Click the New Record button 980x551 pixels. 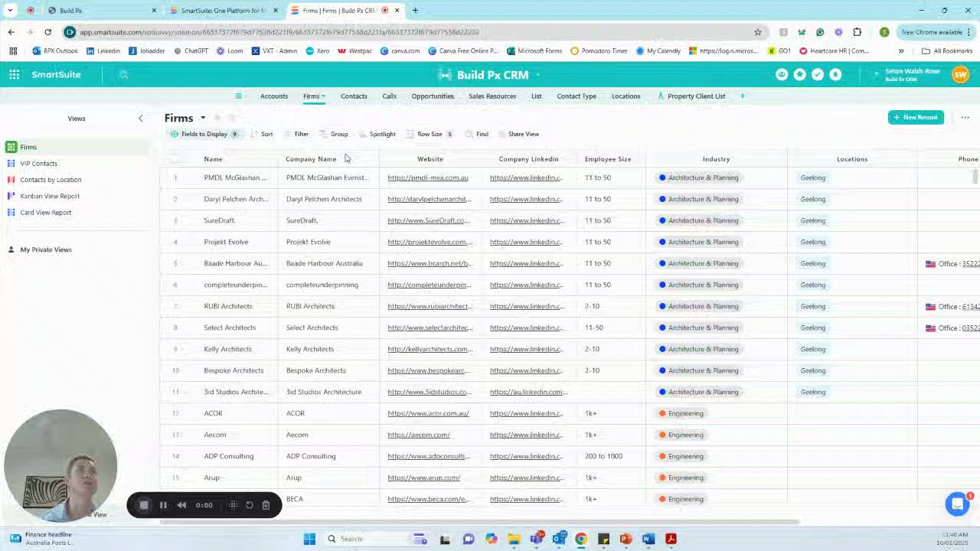click(916, 117)
